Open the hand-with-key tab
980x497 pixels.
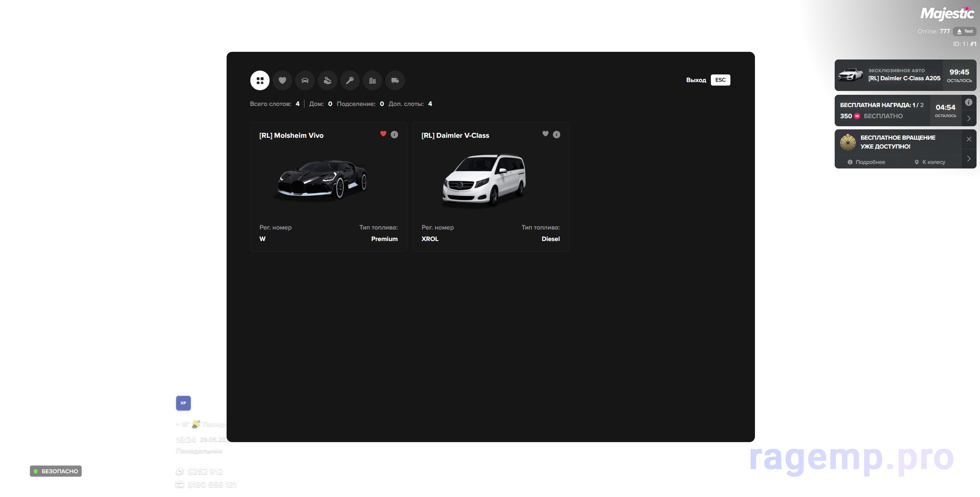click(327, 80)
